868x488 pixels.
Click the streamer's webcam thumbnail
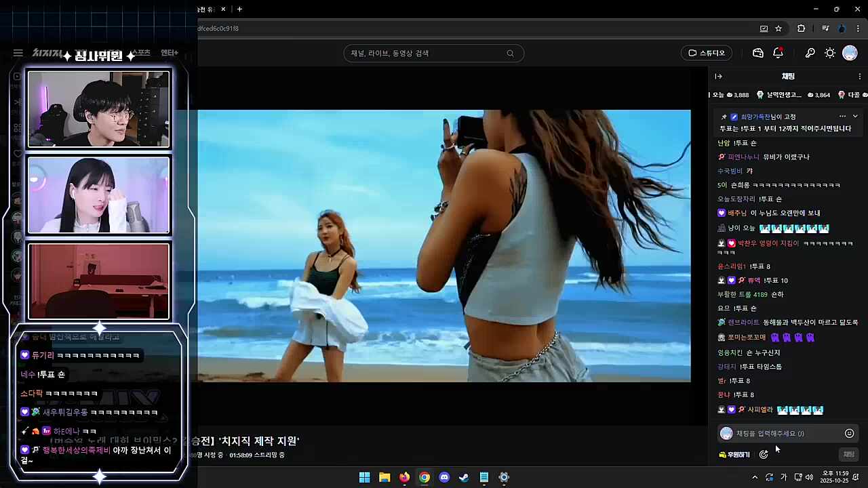[98, 109]
